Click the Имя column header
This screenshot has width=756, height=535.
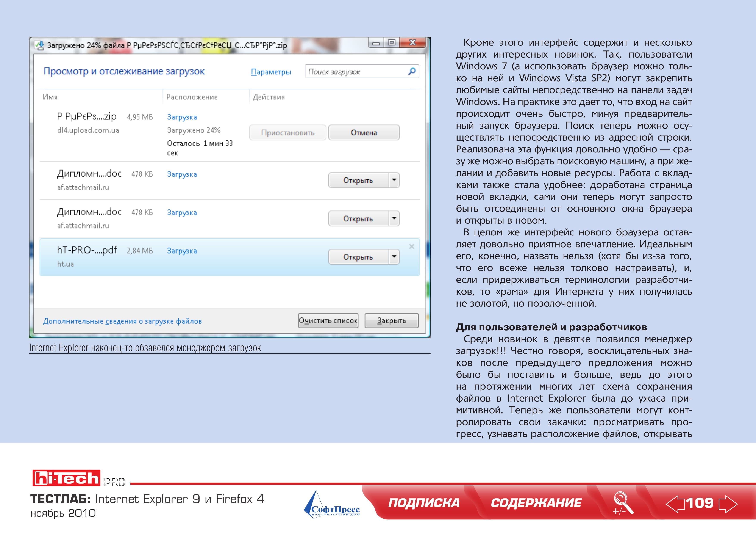pyautogui.click(x=50, y=97)
